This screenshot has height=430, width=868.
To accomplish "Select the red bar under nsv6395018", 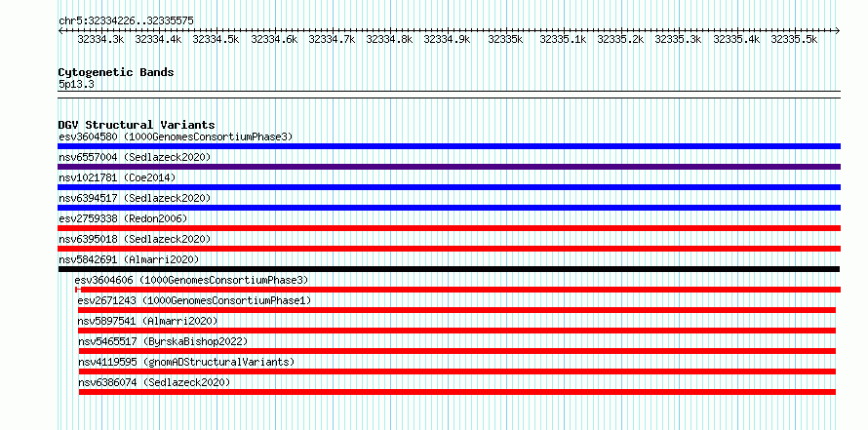I will point(449,249).
